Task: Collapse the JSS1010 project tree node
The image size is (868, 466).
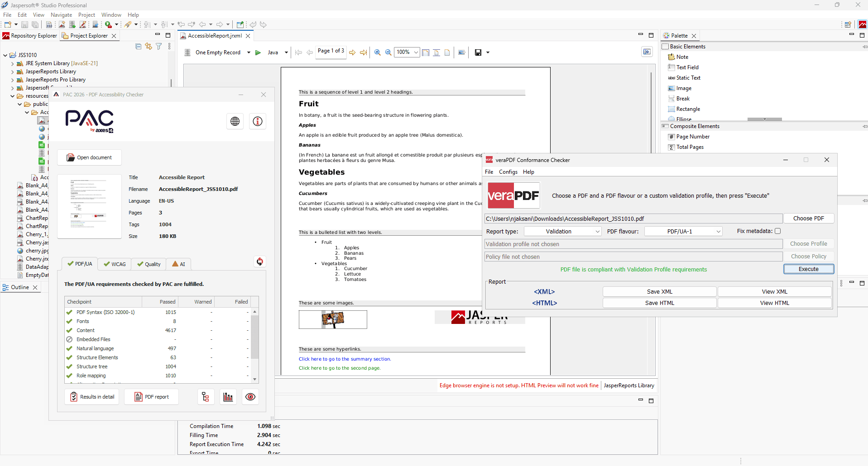Action: [x=5, y=55]
